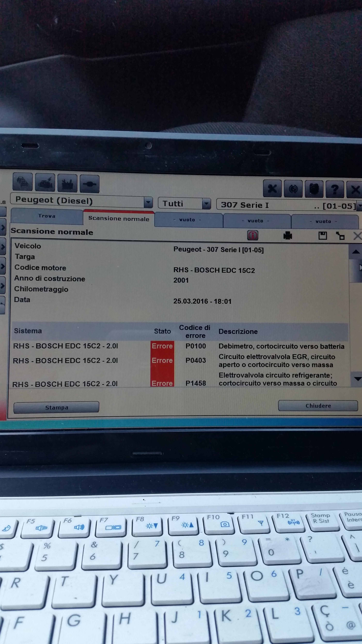Open the 307 Serie I model dropdown

click(x=359, y=206)
